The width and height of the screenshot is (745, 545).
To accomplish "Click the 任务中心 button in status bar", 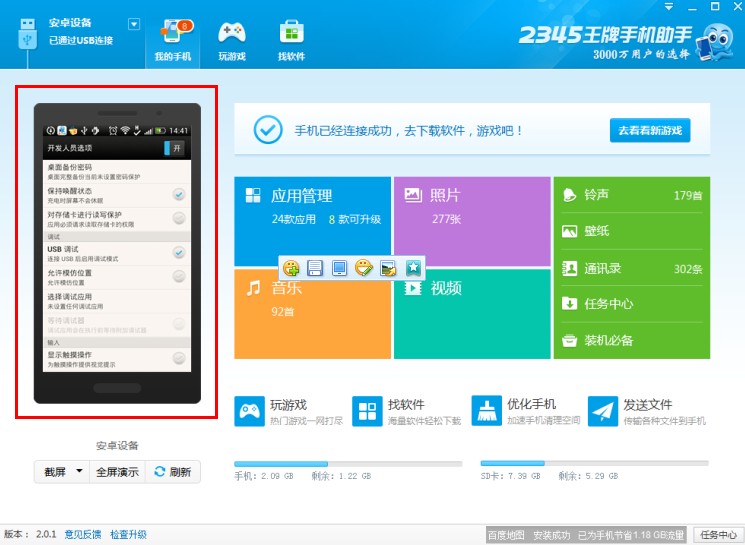I will pos(718,535).
